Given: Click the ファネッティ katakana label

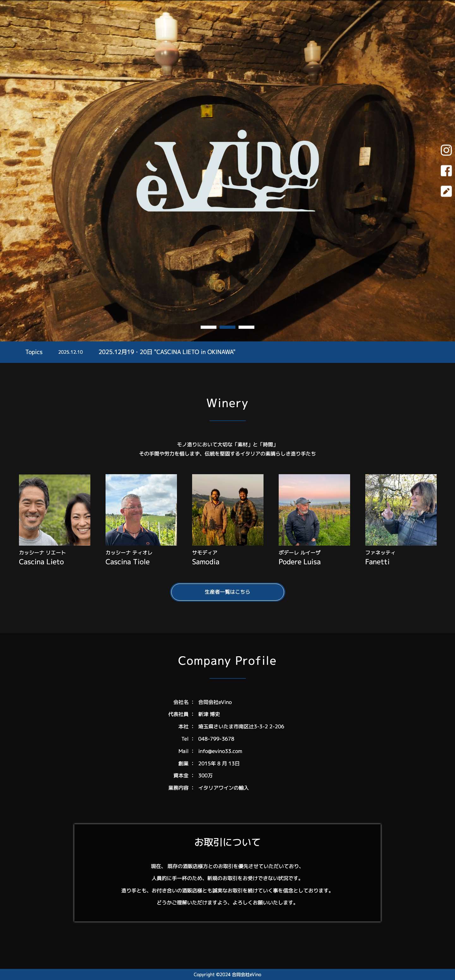Looking at the screenshot, I should [380, 552].
